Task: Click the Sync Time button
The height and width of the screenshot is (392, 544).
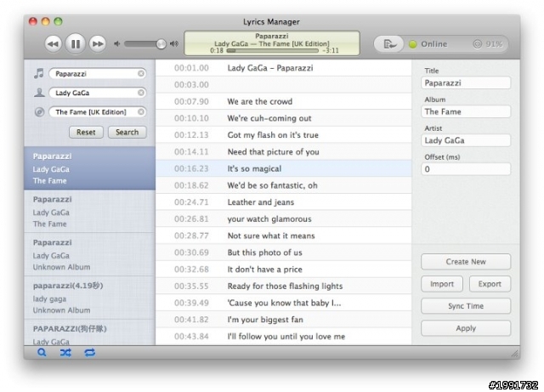Action: [x=466, y=306]
